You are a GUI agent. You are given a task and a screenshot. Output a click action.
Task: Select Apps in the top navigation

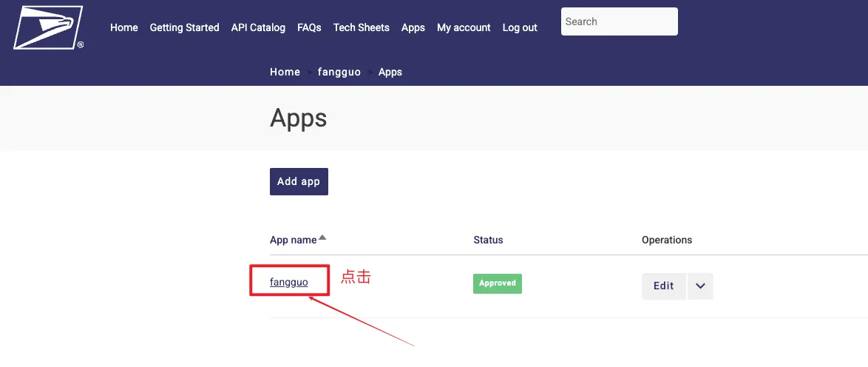coord(413,27)
